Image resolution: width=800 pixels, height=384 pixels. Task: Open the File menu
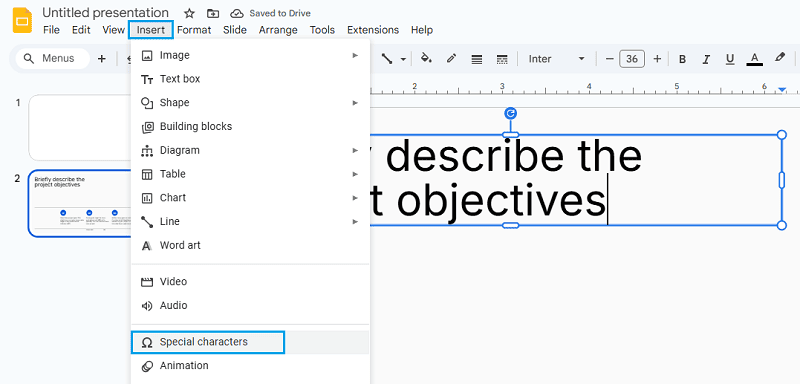[x=51, y=30]
